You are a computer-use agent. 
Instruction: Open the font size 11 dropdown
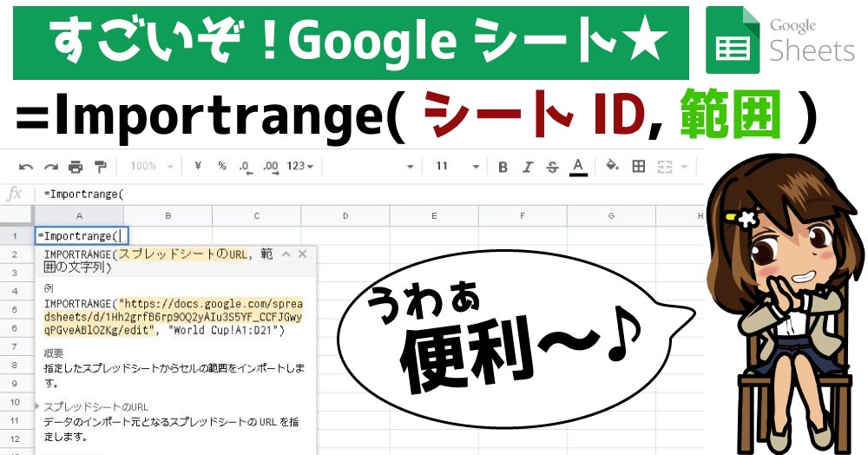point(457,166)
